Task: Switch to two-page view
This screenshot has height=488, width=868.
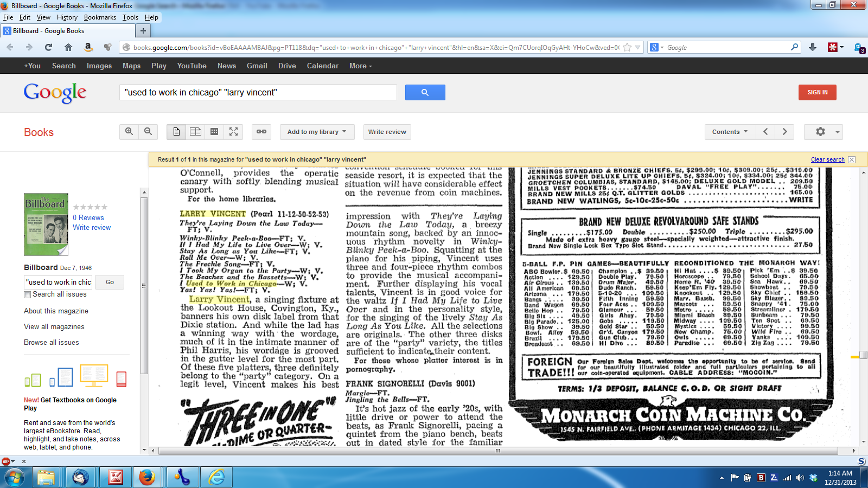Action: (x=195, y=132)
